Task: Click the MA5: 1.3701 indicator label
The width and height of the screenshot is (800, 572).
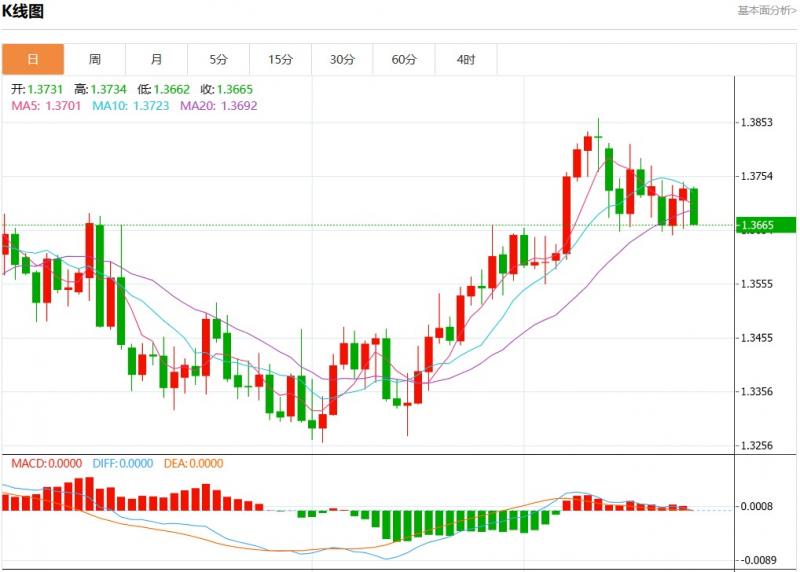Action: [x=46, y=106]
